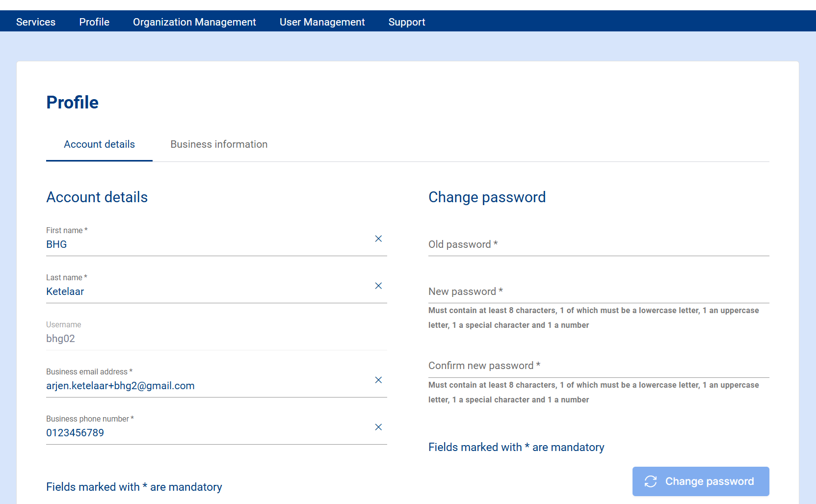Click the Change password section heading
This screenshot has height=504, width=816.
(x=487, y=197)
